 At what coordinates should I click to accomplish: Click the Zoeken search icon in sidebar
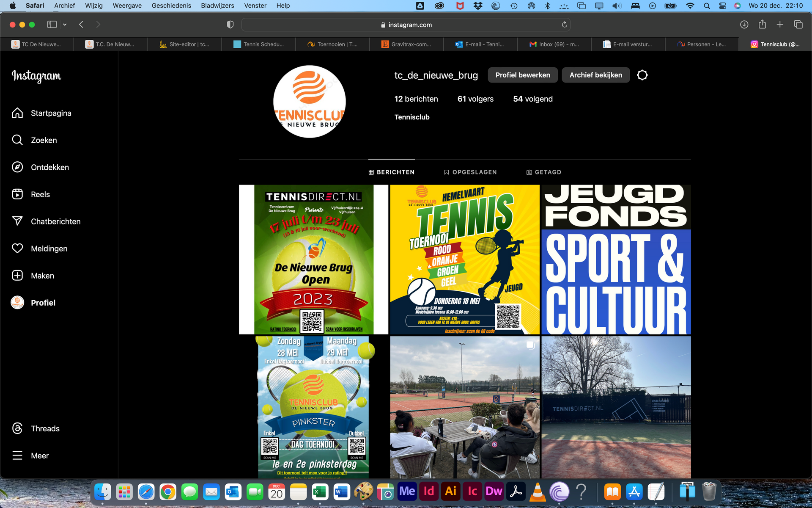[17, 140]
